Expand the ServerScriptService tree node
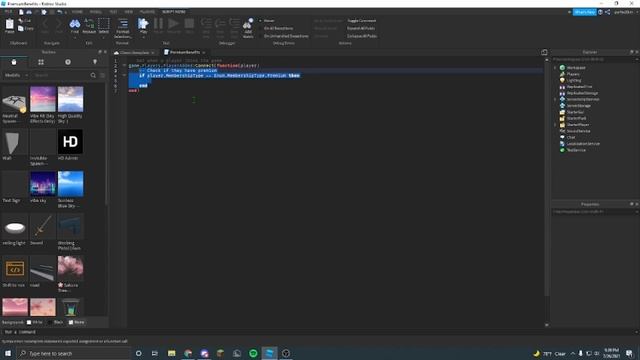The image size is (640, 360). click(555, 99)
